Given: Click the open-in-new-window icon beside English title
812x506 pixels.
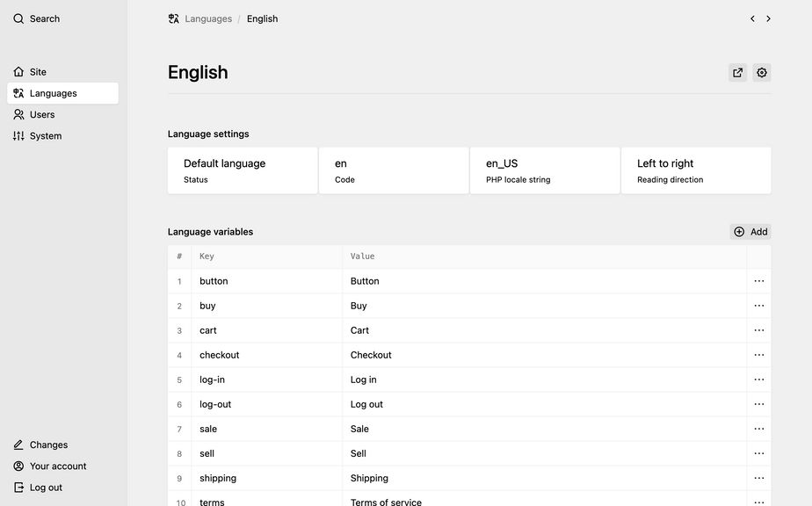Looking at the screenshot, I should [x=737, y=73].
